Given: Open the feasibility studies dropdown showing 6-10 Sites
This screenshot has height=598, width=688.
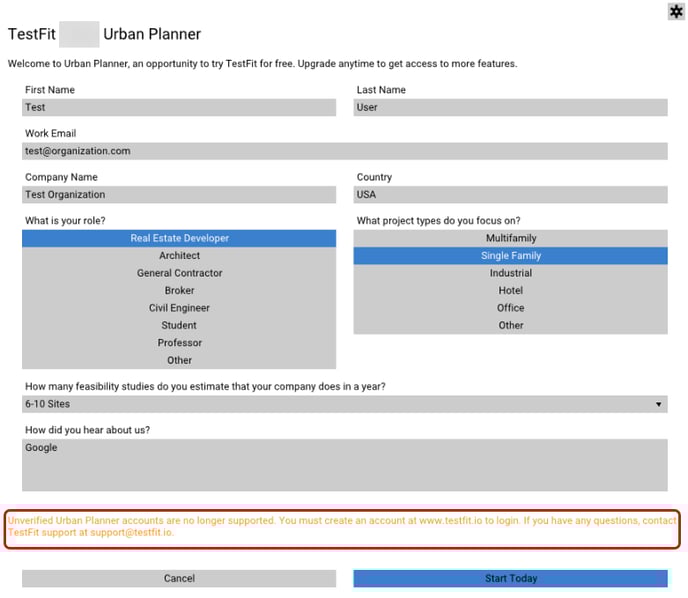Looking at the screenshot, I should 345,404.
